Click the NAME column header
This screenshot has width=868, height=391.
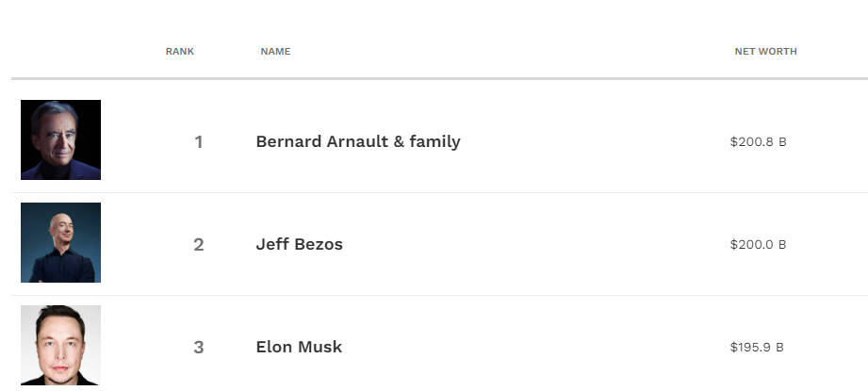point(276,52)
